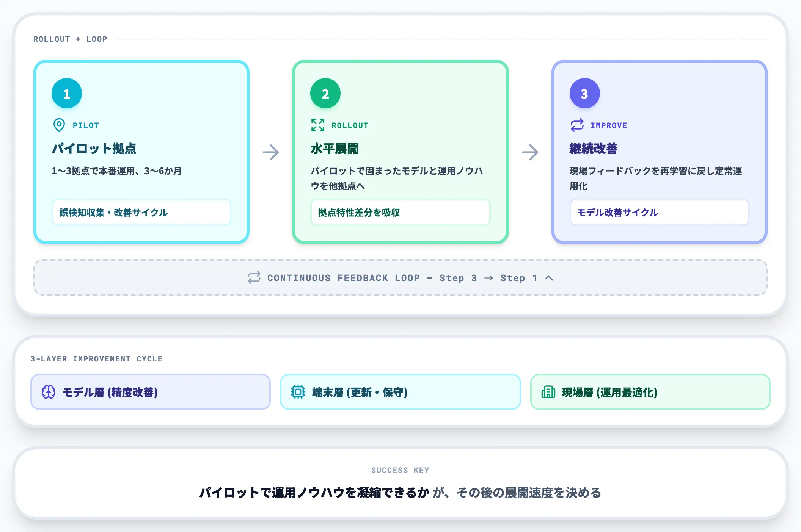The height and width of the screenshot is (532, 801).
Task: Click the step 2 number circle
Action: tap(325, 93)
